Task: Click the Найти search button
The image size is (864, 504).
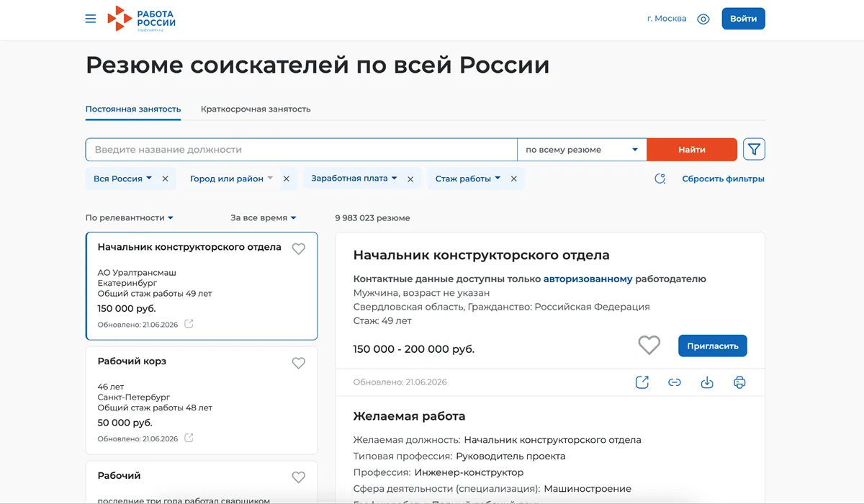Action: point(692,150)
